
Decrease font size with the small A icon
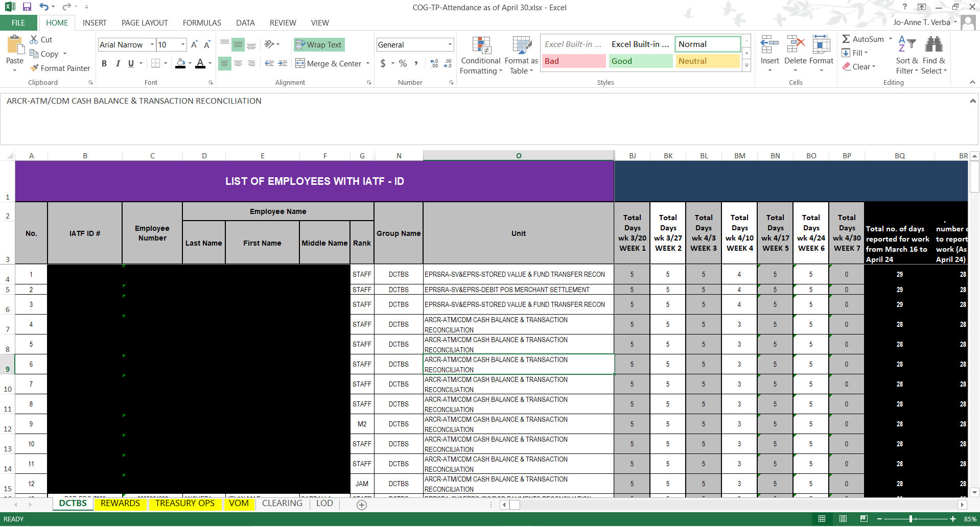206,45
